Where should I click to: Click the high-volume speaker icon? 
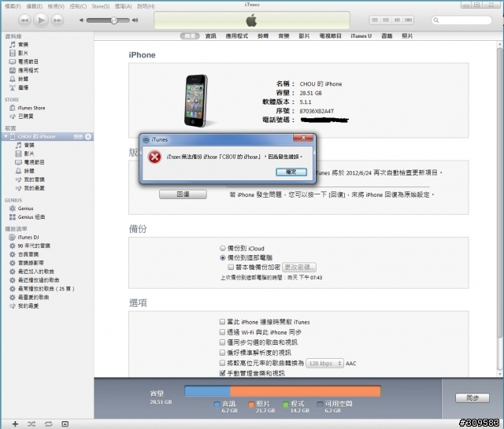coord(135,20)
